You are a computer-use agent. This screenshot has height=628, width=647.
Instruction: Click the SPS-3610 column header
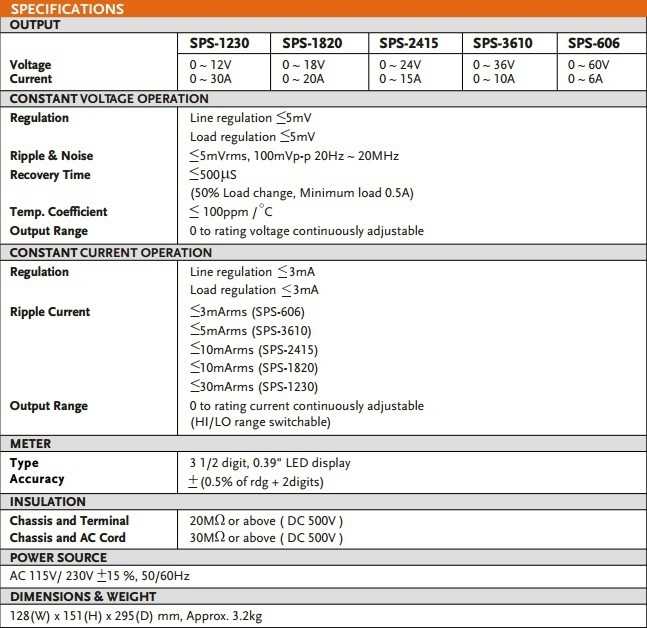pos(503,43)
